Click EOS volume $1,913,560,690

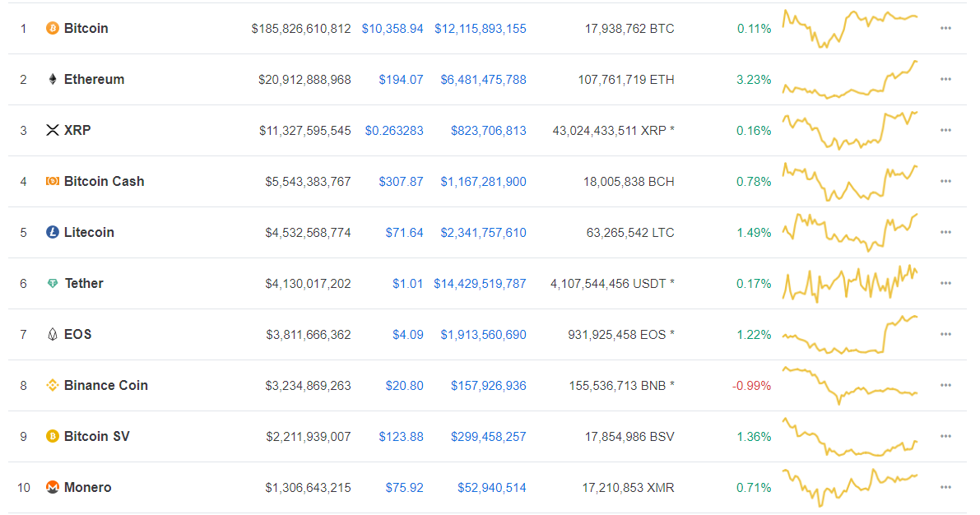click(x=484, y=335)
